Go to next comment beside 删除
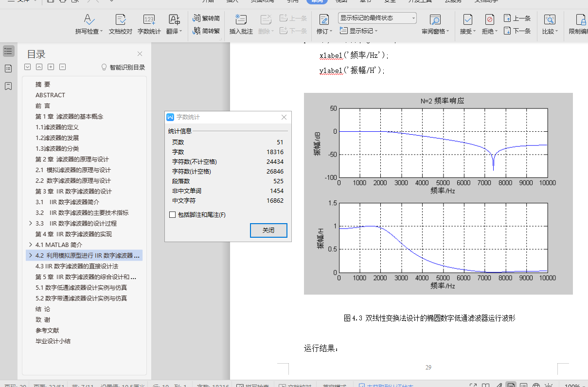This screenshot has width=588, height=387. (x=293, y=31)
